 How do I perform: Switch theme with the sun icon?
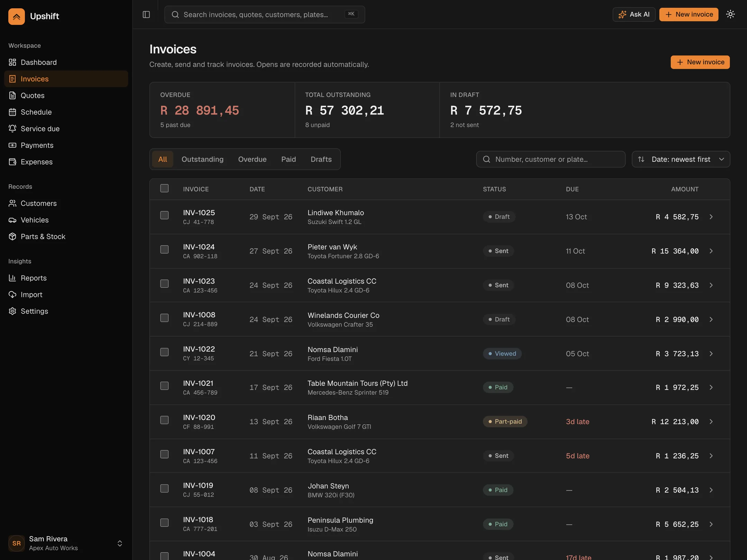(x=730, y=14)
